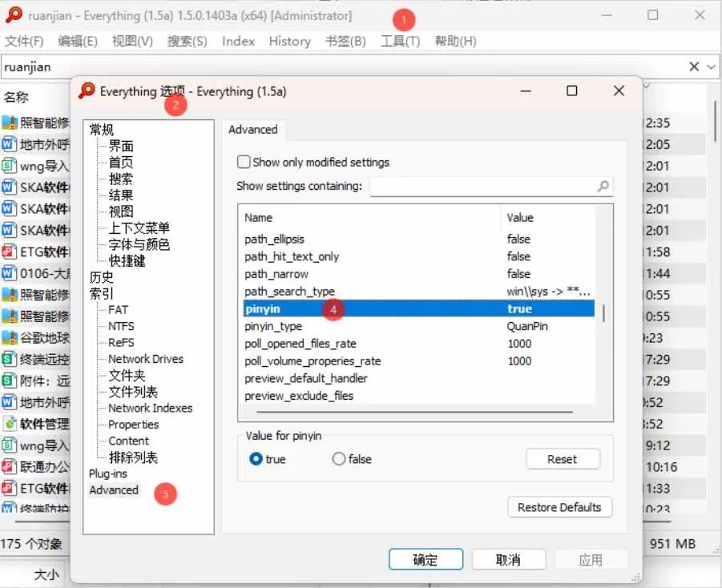The width and height of the screenshot is (722, 588).
Task: Open the 文件(F) menu
Action: pos(24,42)
